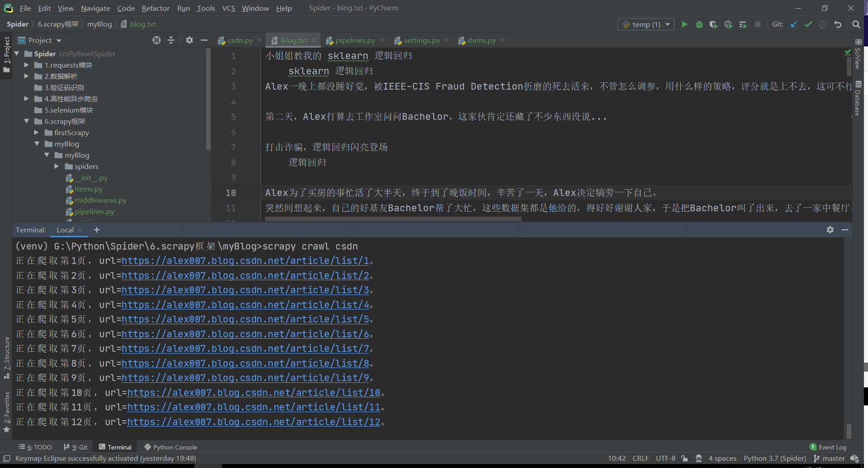
Task: Commit changes via the green Git checkmark
Action: 808,24
